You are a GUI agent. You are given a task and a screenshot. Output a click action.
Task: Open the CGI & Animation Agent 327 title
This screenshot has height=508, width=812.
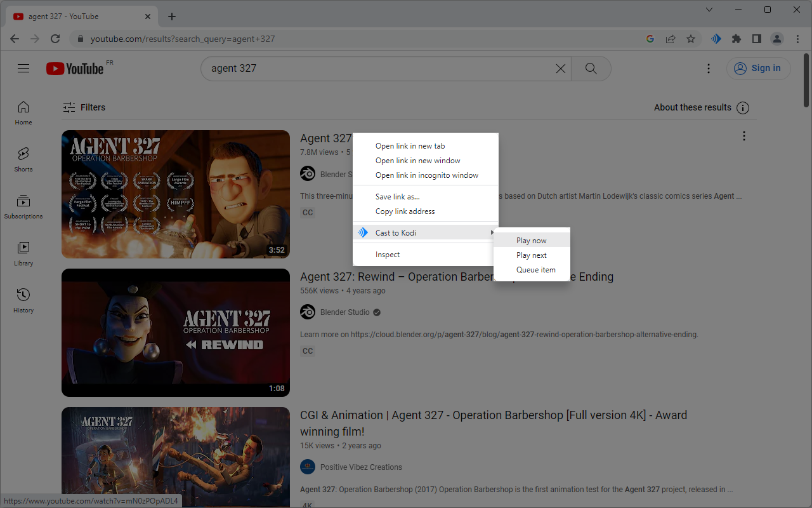click(494, 424)
